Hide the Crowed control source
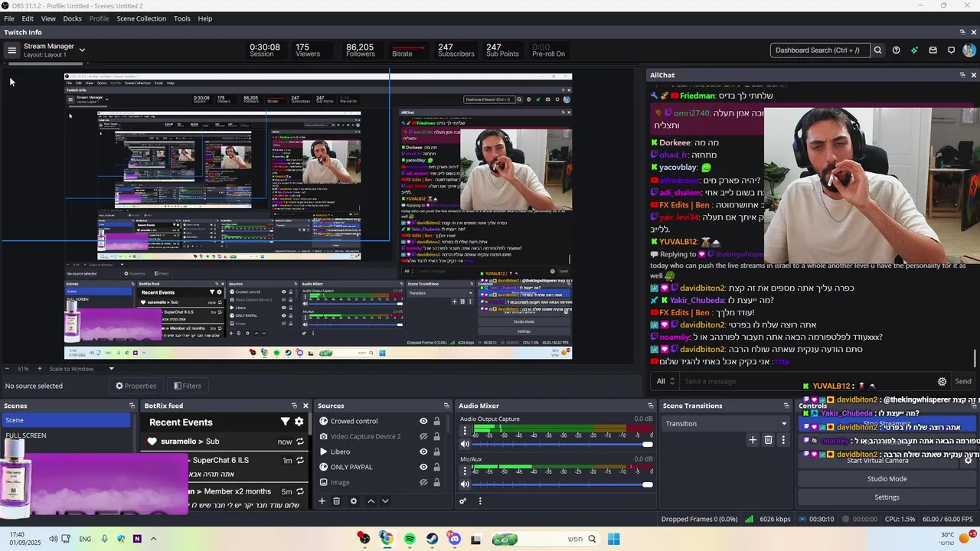This screenshot has width=980, height=551. (x=423, y=421)
